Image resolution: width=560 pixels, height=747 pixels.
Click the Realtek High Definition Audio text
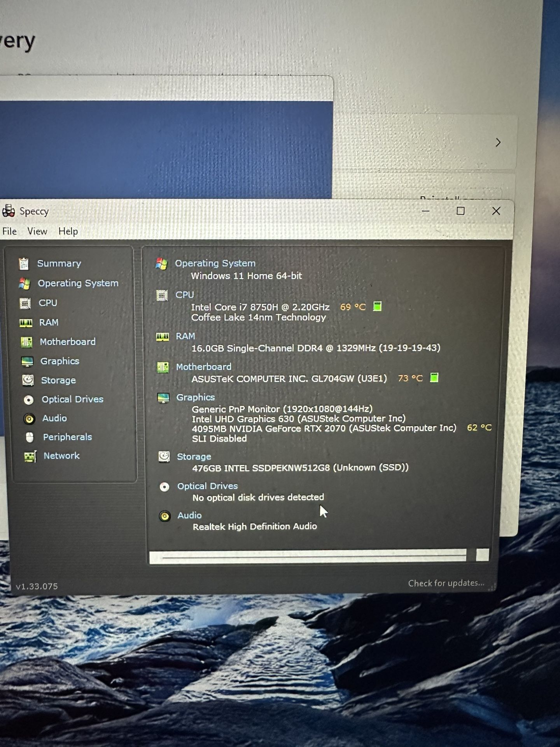click(255, 526)
